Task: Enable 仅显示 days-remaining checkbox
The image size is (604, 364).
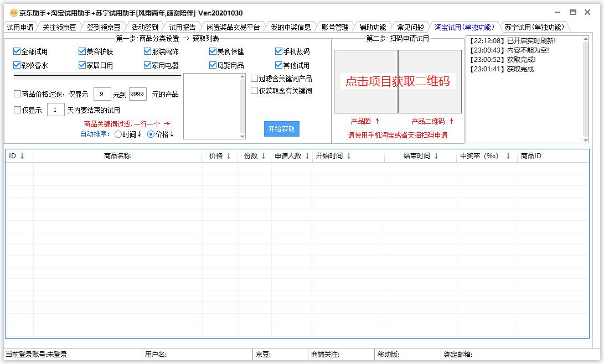Action: [x=17, y=110]
